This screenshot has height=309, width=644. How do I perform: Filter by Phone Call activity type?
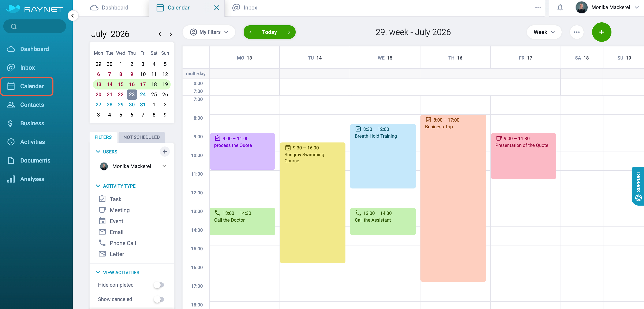point(117,243)
